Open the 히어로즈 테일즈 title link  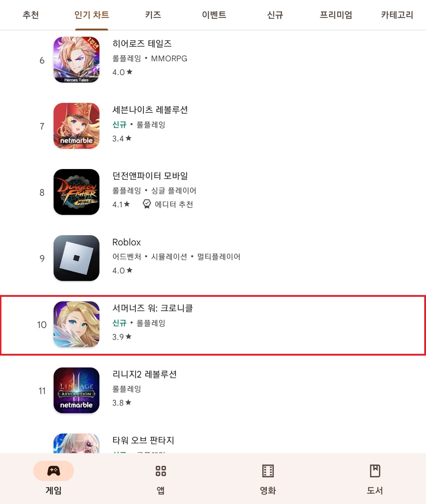click(x=142, y=43)
